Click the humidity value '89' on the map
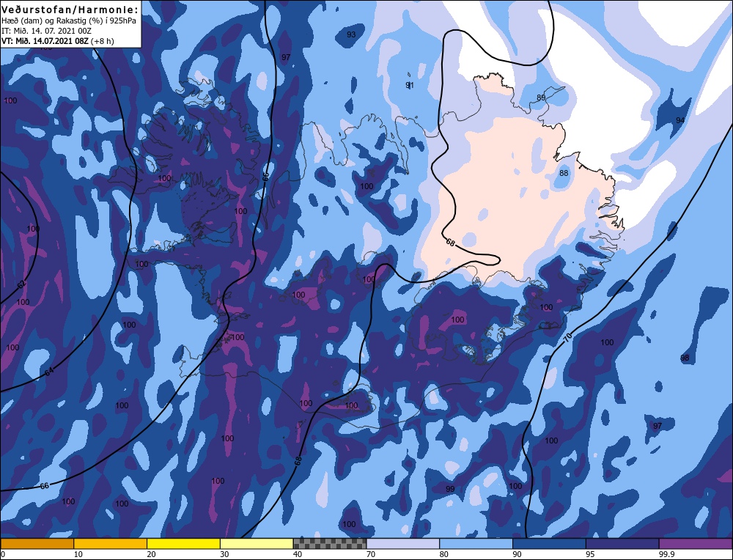Screen dimensions: 733x560 click(x=541, y=97)
